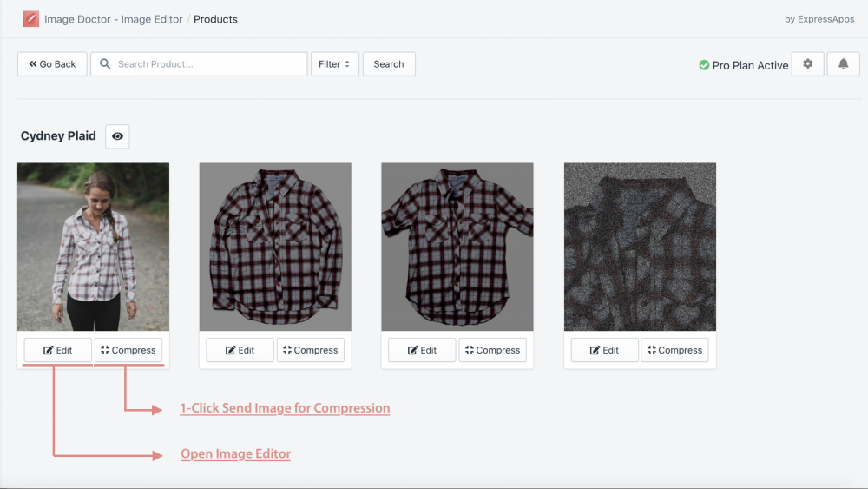Screen dimensions: 868x489
Task: Open notifications with the bell icon
Action: coord(843,64)
